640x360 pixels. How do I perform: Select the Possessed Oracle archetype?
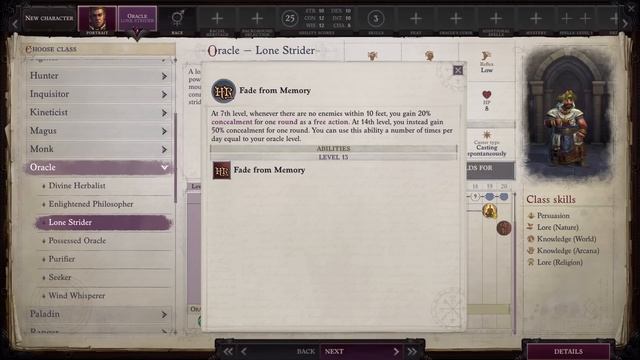click(x=104, y=241)
